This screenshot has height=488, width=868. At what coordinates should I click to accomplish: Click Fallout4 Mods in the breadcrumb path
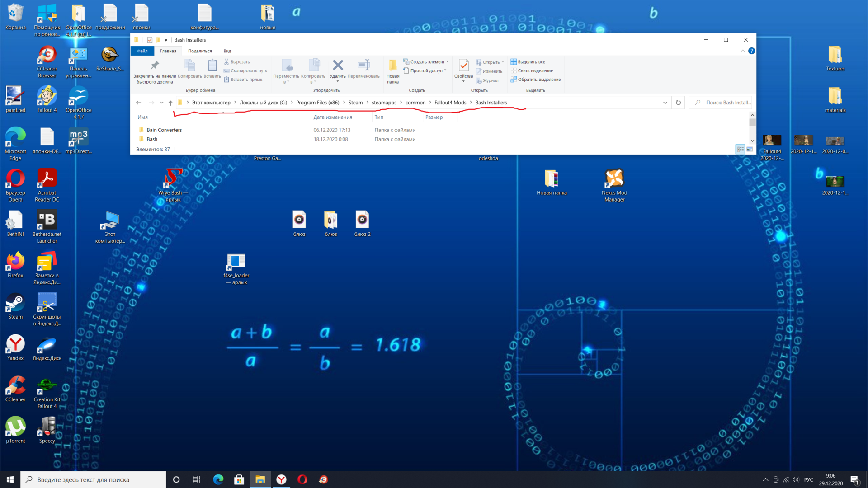pyautogui.click(x=450, y=103)
